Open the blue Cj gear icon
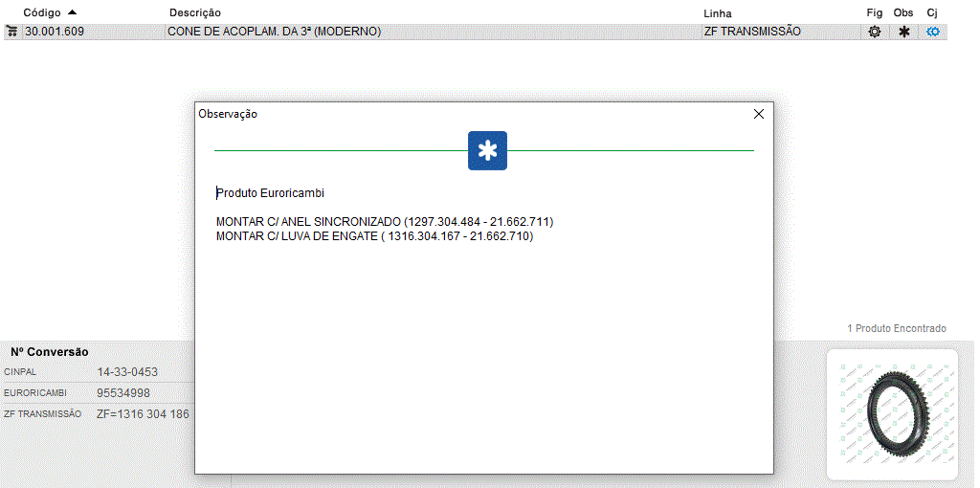Image resolution: width=980 pixels, height=488 pixels. (933, 32)
